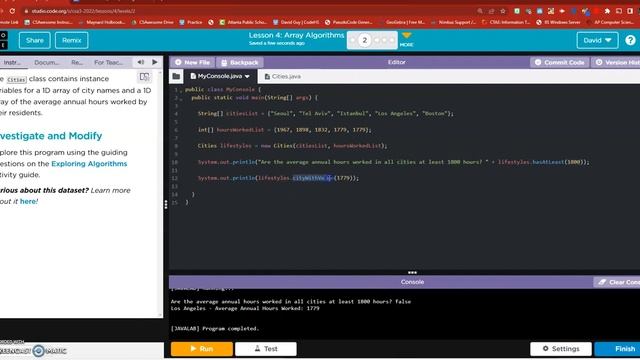This screenshot has height=360, width=640.
Task: Open the Practice bookmark
Action: [191, 22]
